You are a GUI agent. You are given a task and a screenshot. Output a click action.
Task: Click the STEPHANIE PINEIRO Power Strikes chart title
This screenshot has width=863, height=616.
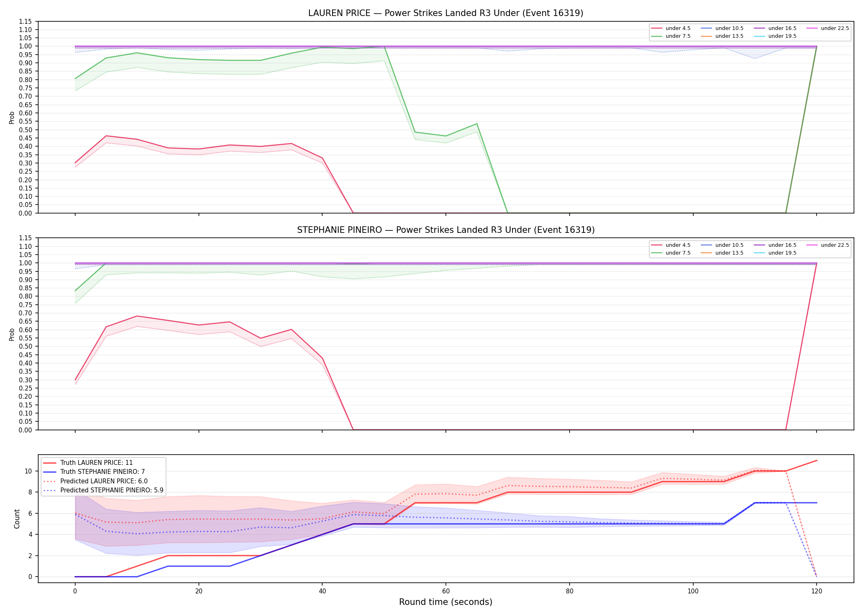point(445,230)
